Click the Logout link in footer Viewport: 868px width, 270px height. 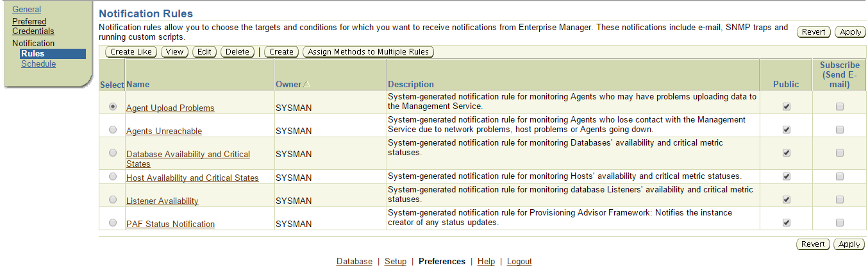(519, 262)
